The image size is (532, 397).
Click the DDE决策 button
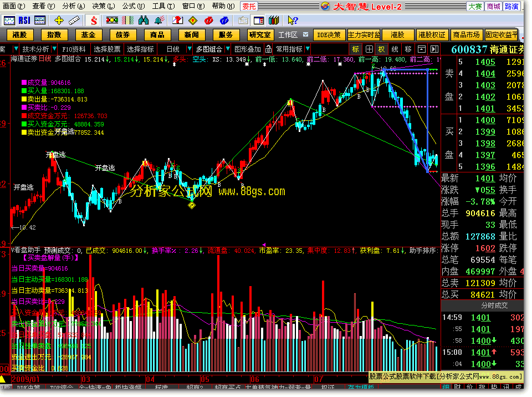(329, 34)
